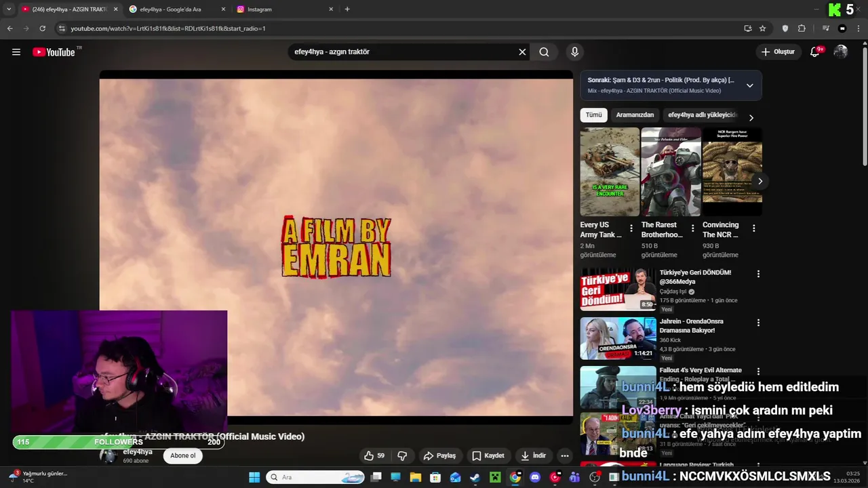Open Steam from the taskbar

[x=475, y=477]
